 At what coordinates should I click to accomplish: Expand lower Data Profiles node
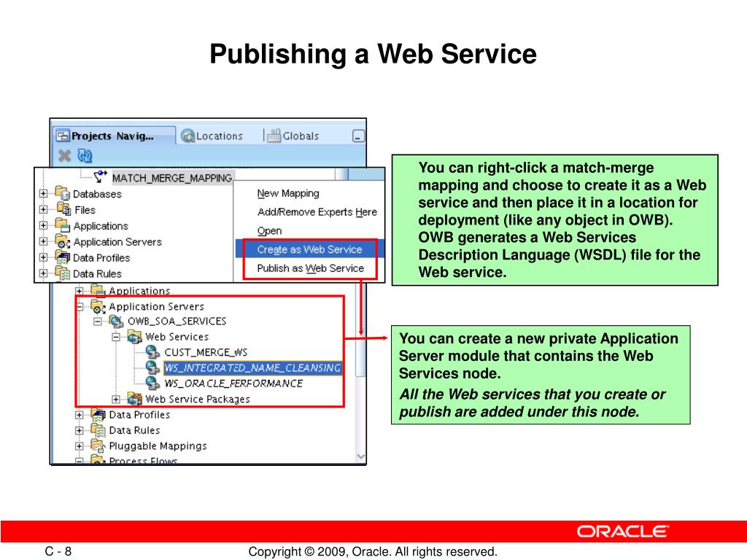click(79, 415)
